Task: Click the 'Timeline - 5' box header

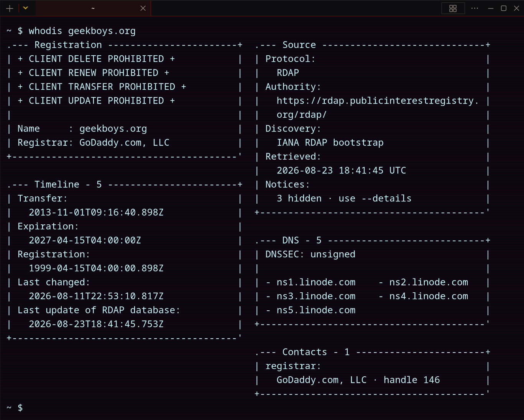Action: pyautogui.click(x=68, y=184)
